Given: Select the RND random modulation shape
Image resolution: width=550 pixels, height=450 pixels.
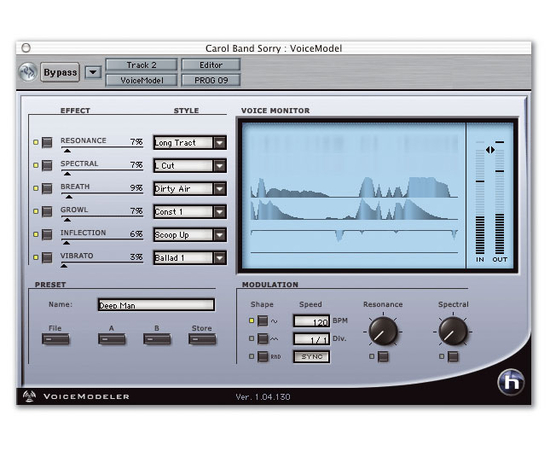Looking at the screenshot, I should pos(263,356).
